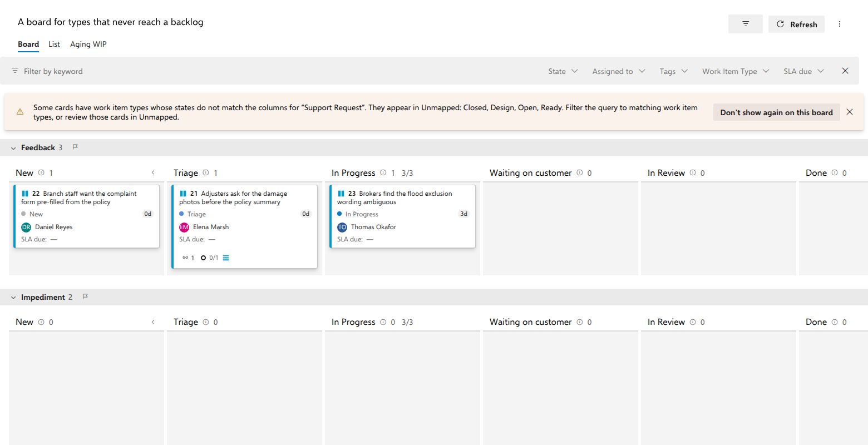Screen dimensions: 868x445
Task: Click the 0d age badge on card 22
Action: coord(147,214)
